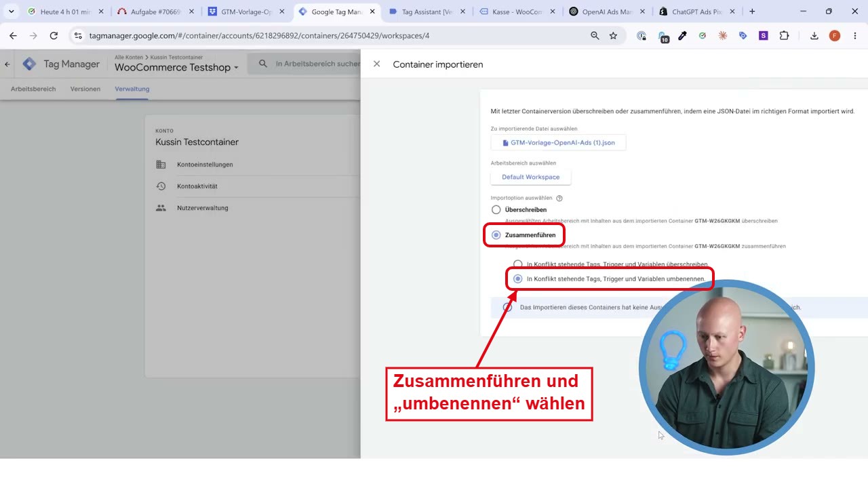Open a new browser tab
868x488 pixels.
[752, 12]
